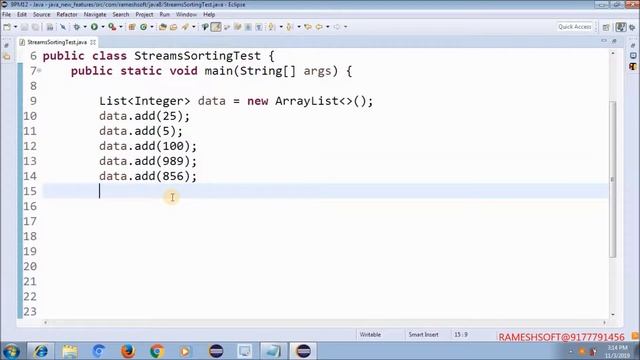Select the Java perspective button
The width and height of the screenshot is (640, 360).
tap(621, 27)
